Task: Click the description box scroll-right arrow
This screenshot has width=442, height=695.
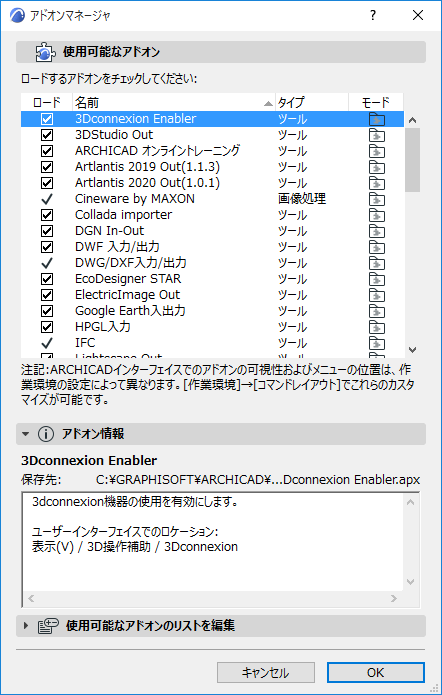Action: coord(394,599)
